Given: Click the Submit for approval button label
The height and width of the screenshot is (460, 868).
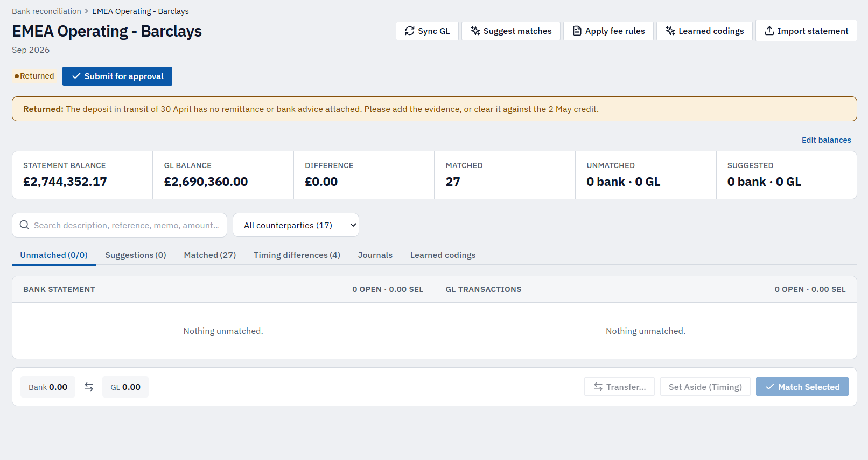Looking at the screenshot, I should pyautogui.click(x=124, y=76).
